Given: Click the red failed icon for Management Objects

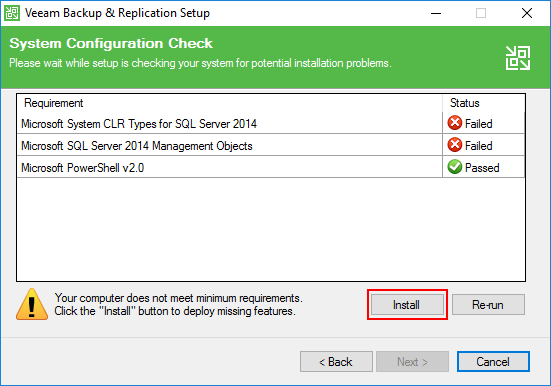Looking at the screenshot, I should 455,145.
